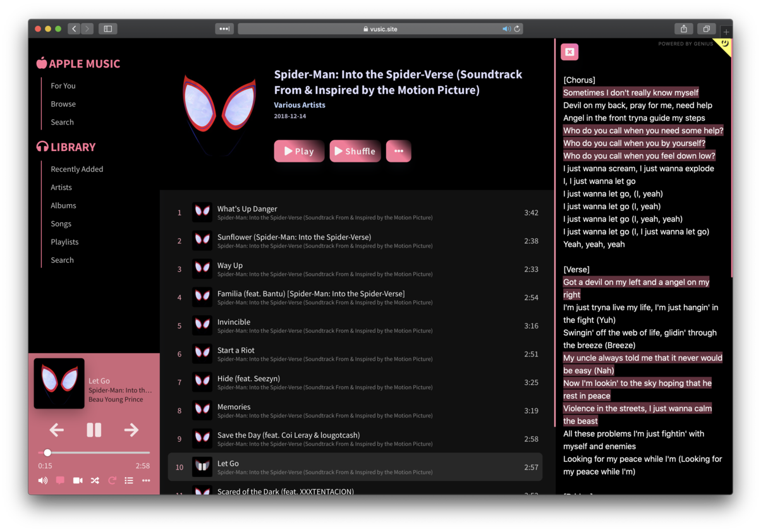Image resolution: width=761 pixels, height=532 pixels.
Task: Click the Safari share button
Action: tap(684, 28)
